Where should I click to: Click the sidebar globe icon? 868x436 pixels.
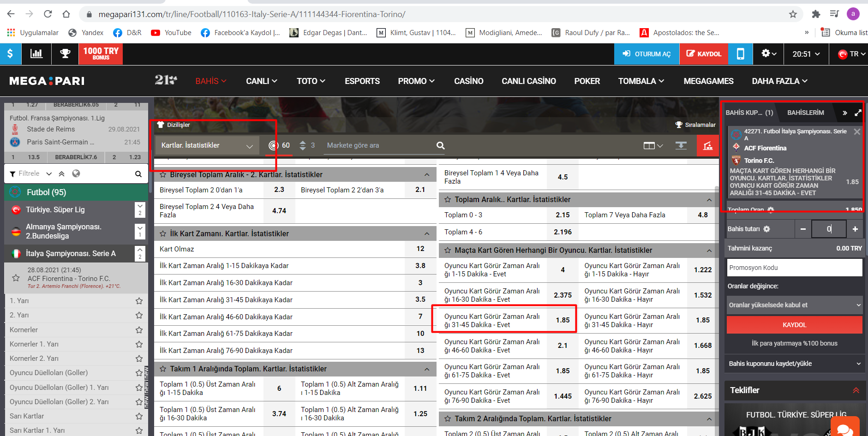pyautogui.click(x=76, y=173)
